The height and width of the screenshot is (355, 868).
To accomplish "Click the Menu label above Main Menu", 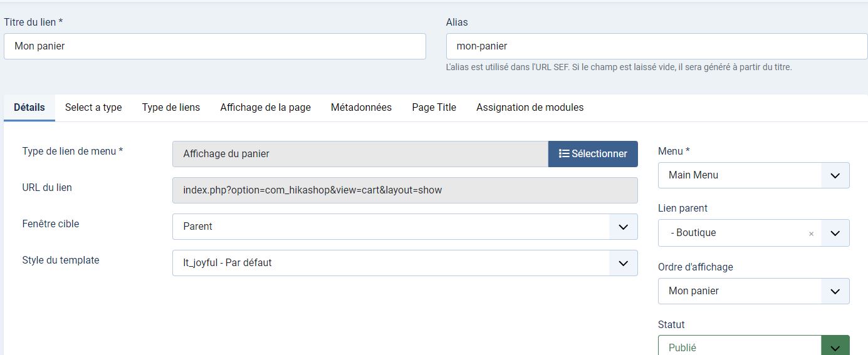I will pos(674,151).
